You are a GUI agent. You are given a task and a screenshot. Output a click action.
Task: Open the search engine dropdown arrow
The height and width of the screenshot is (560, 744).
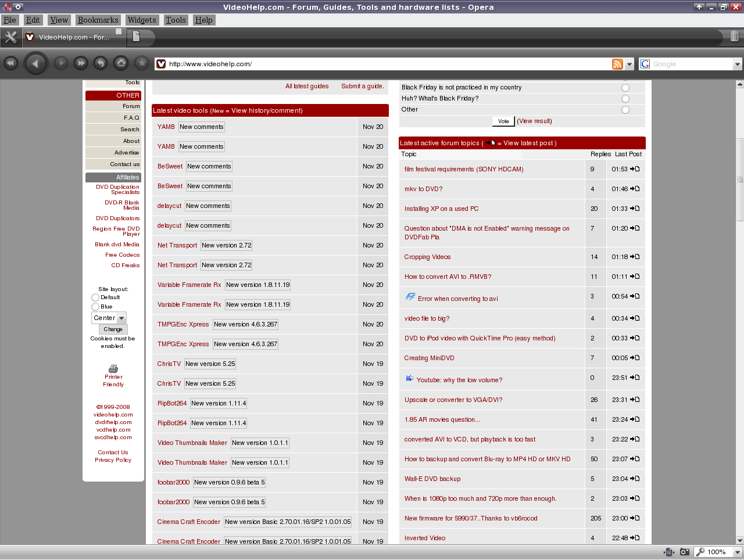(738, 64)
